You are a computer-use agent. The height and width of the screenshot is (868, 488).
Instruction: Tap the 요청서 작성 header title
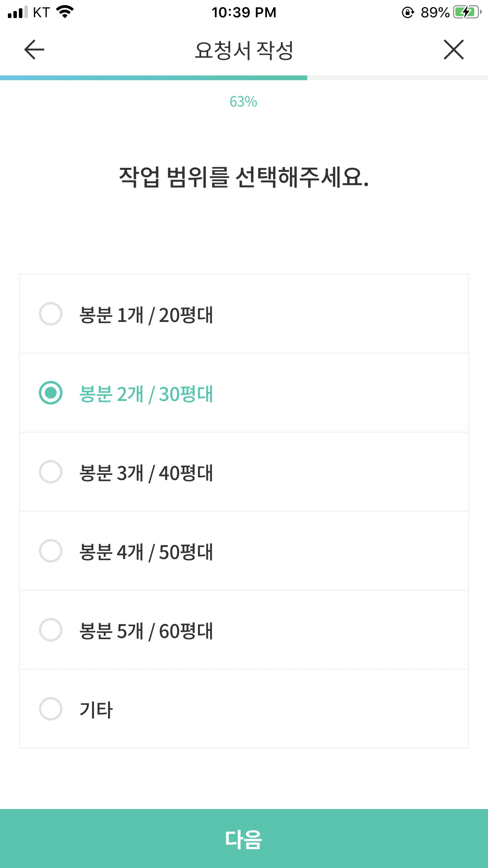[244, 50]
